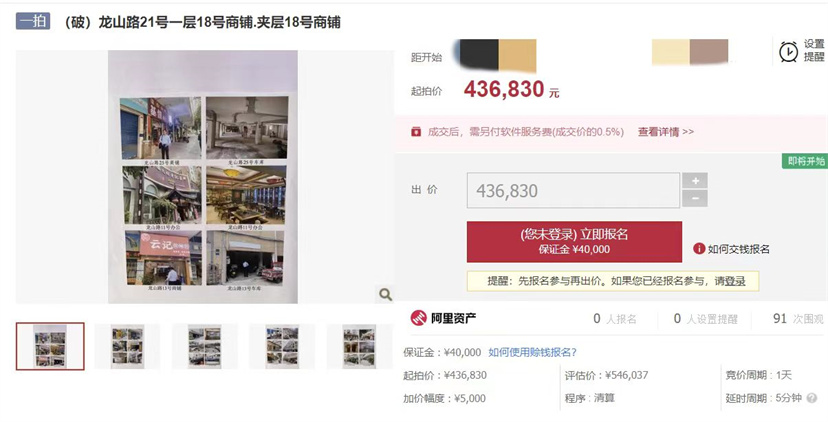Click the 如何使用赊钱报名 link

pos(532,352)
